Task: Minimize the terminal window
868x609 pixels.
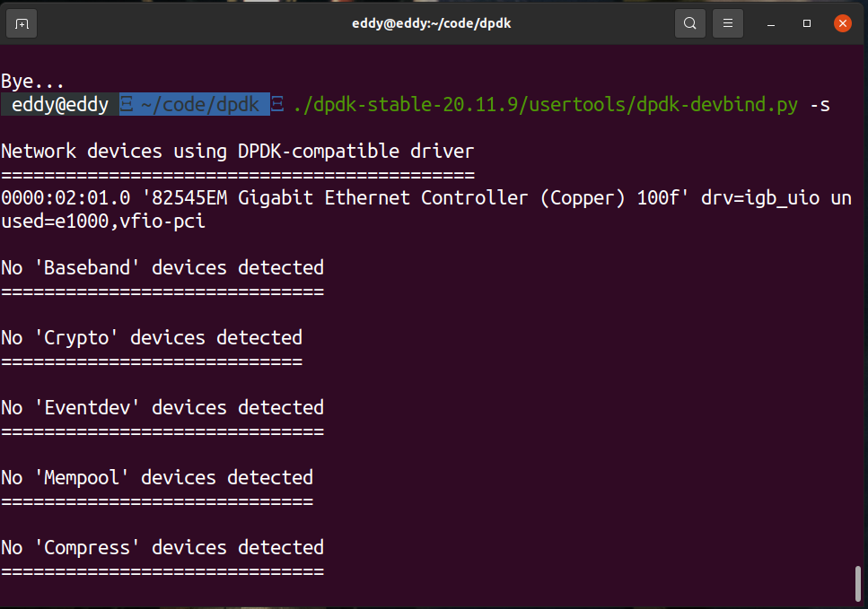Action: [x=772, y=23]
